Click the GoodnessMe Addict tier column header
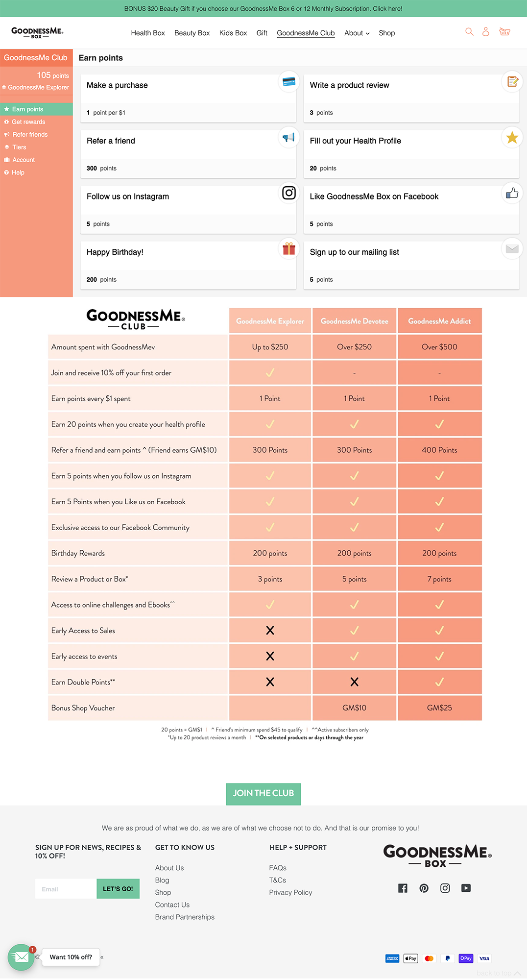527x980 pixels. tap(439, 321)
